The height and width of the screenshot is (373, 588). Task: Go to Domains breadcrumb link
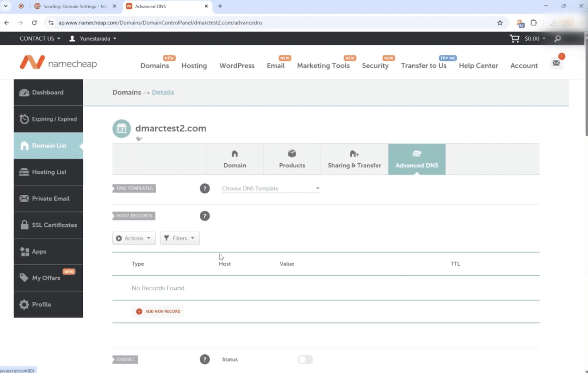pos(126,92)
